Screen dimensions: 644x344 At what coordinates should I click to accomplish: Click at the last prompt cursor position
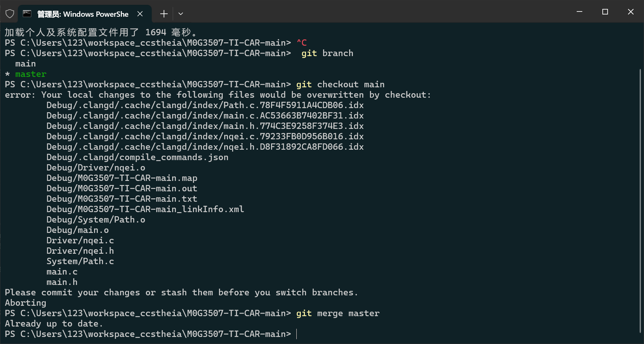pyautogui.click(x=297, y=334)
